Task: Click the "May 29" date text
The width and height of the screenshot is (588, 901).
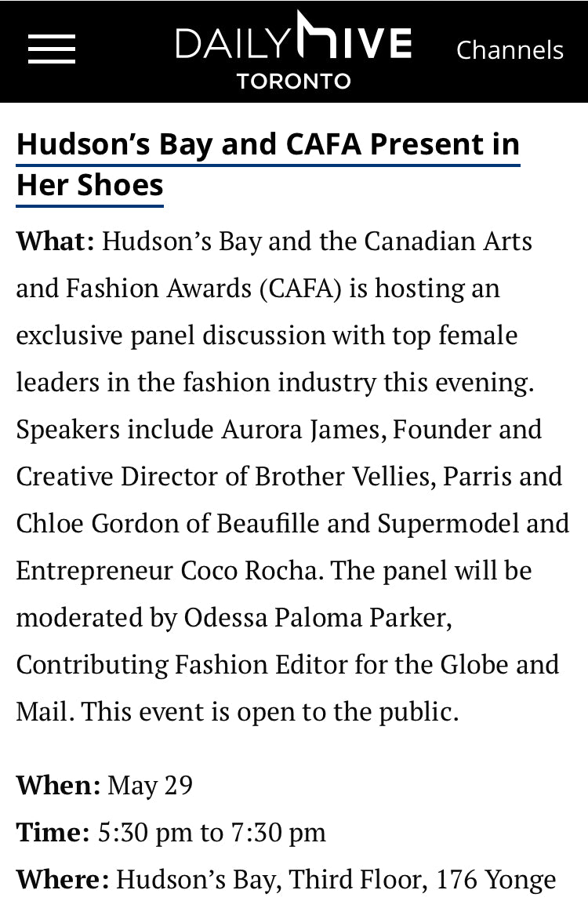Action: 151,786
